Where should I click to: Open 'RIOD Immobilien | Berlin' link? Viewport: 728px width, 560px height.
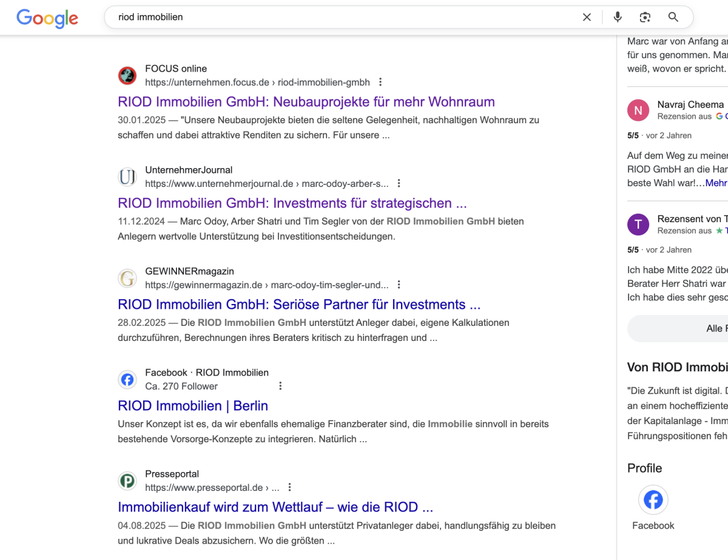[x=193, y=405]
